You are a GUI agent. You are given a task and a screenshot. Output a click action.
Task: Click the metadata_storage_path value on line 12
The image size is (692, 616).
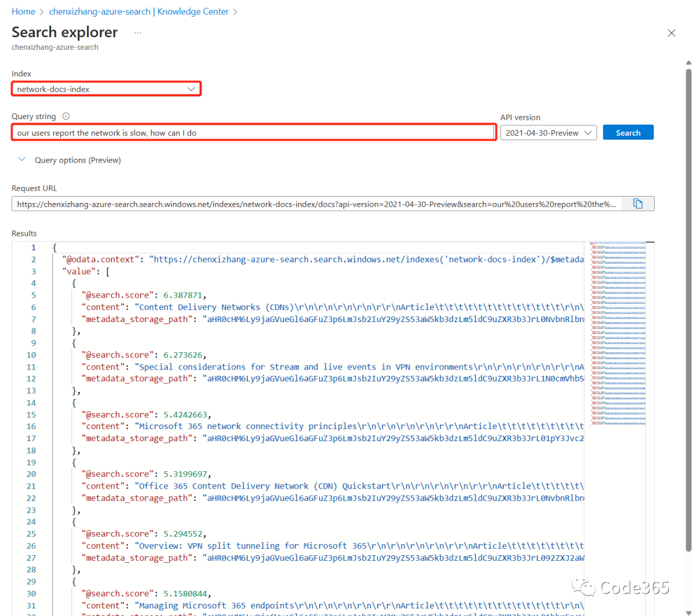[393, 379]
